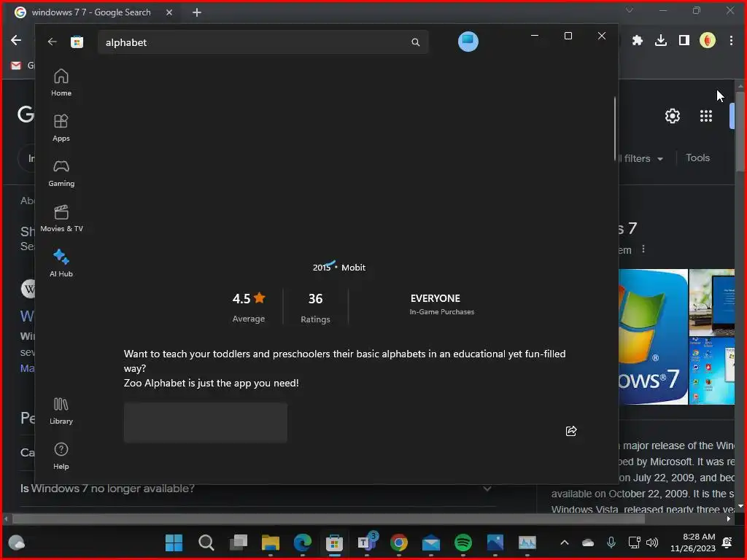Open Chrome profile avatar
The width and height of the screenshot is (747, 560).
pyautogui.click(x=708, y=41)
